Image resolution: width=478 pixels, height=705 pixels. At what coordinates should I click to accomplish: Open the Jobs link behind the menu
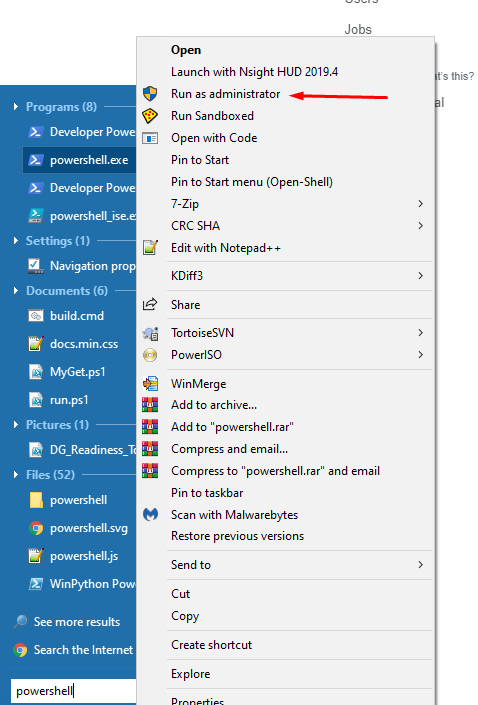(x=358, y=30)
